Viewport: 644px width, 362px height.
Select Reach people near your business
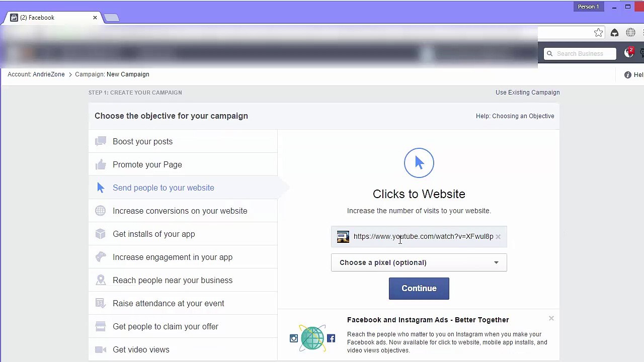coord(183,280)
